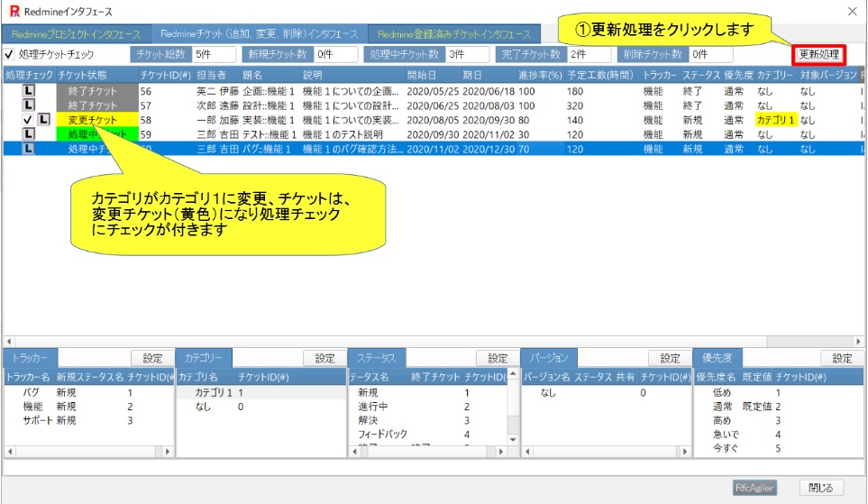Select the yellow 変更チケット status cell
Screen dimensions: 868x504
pos(96,120)
